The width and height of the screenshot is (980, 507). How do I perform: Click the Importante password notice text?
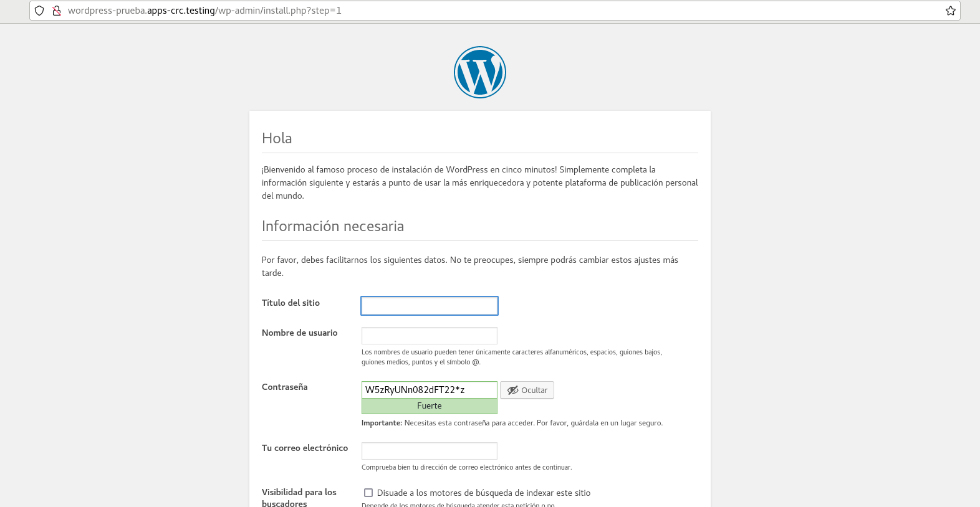[x=512, y=423]
